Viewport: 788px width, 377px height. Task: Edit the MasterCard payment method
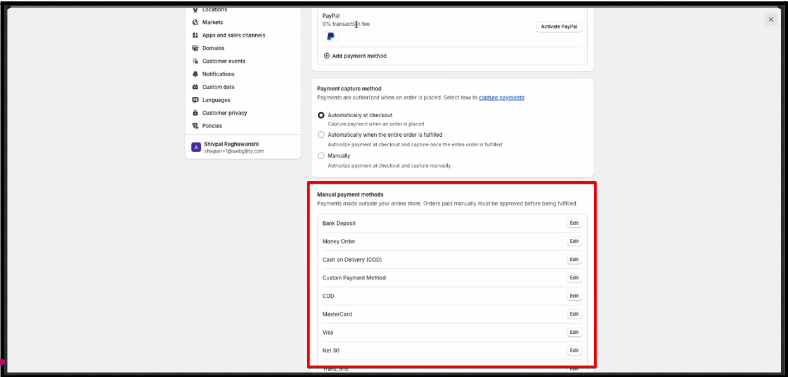[x=574, y=314]
